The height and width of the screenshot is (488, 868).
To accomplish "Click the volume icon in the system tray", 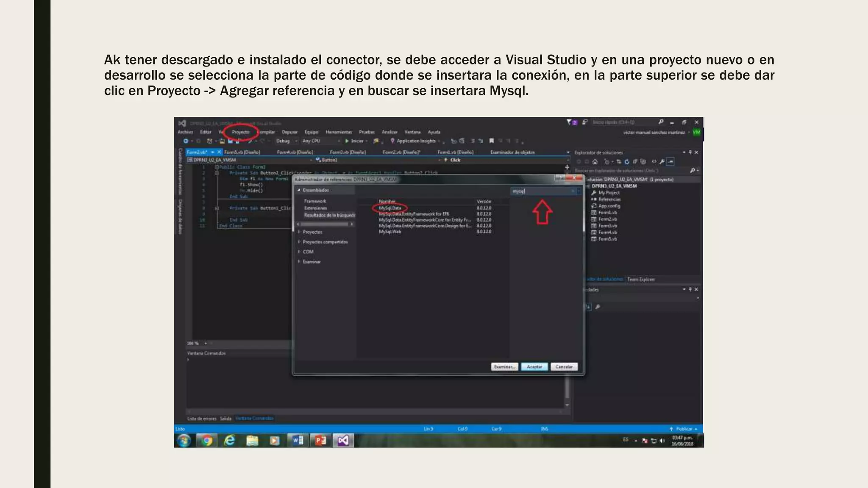I will pyautogui.click(x=662, y=441).
